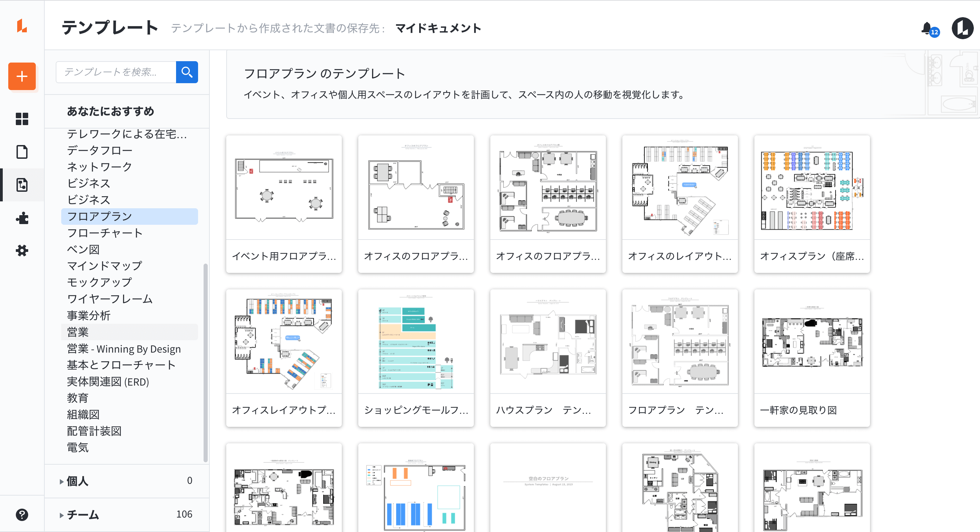This screenshot has width=980, height=532.
Task: Open イベント用フロアプラン template thumbnail
Action: pos(284,188)
